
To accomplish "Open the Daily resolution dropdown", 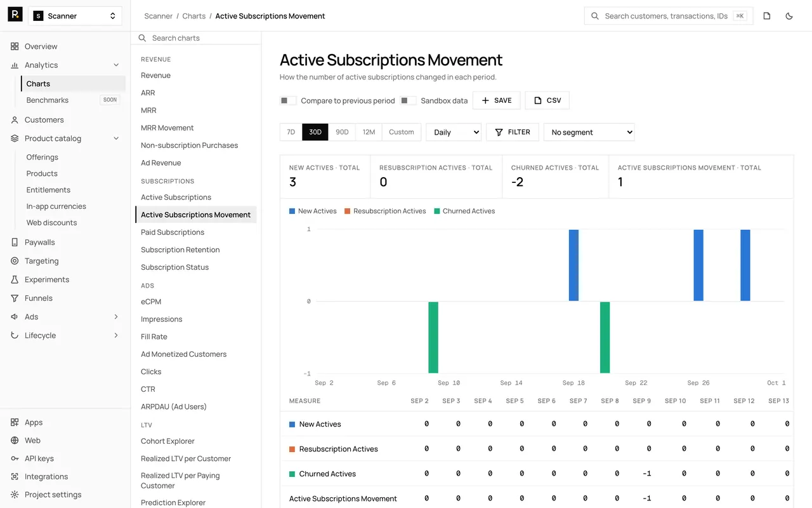I will [454, 132].
